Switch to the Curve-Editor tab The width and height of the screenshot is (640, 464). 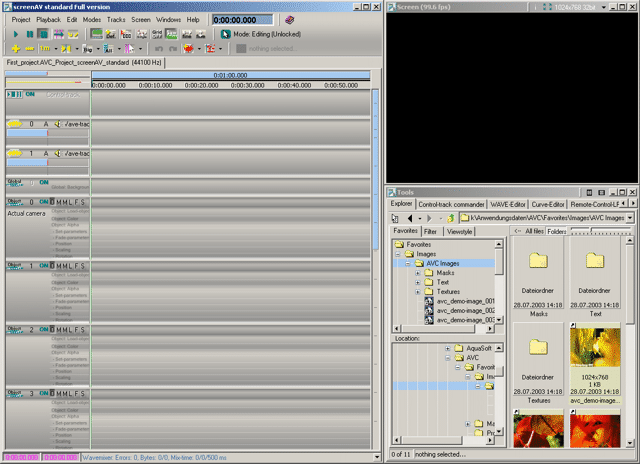point(548,204)
